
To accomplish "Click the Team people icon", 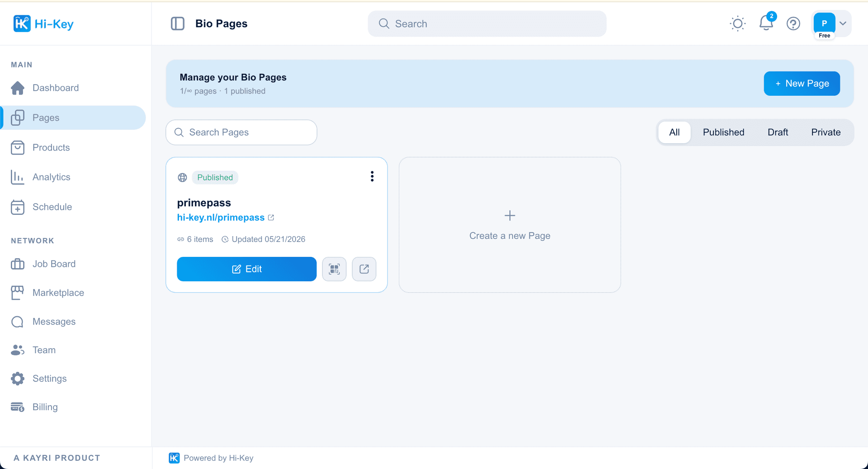I will 18,350.
